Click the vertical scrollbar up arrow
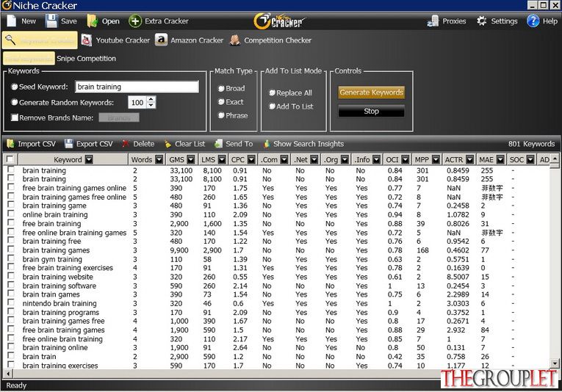This screenshot has width=562, height=392. 555,159
